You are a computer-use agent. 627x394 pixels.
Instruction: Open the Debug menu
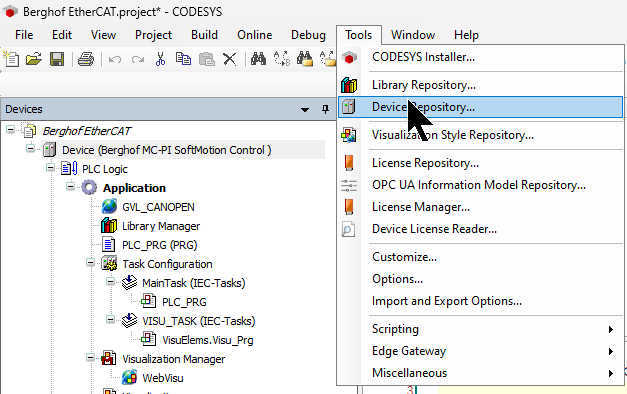308,35
